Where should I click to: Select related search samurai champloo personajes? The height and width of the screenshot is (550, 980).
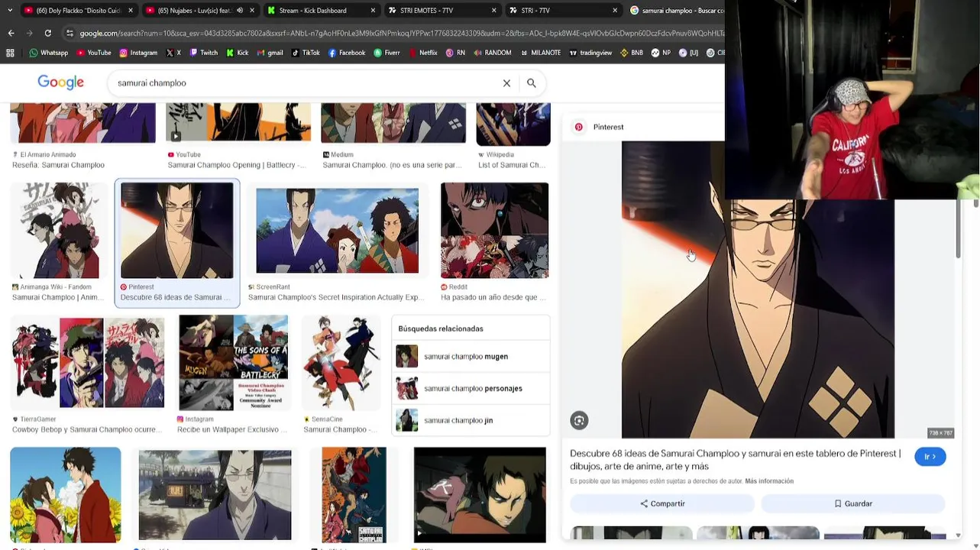(471, 388)
